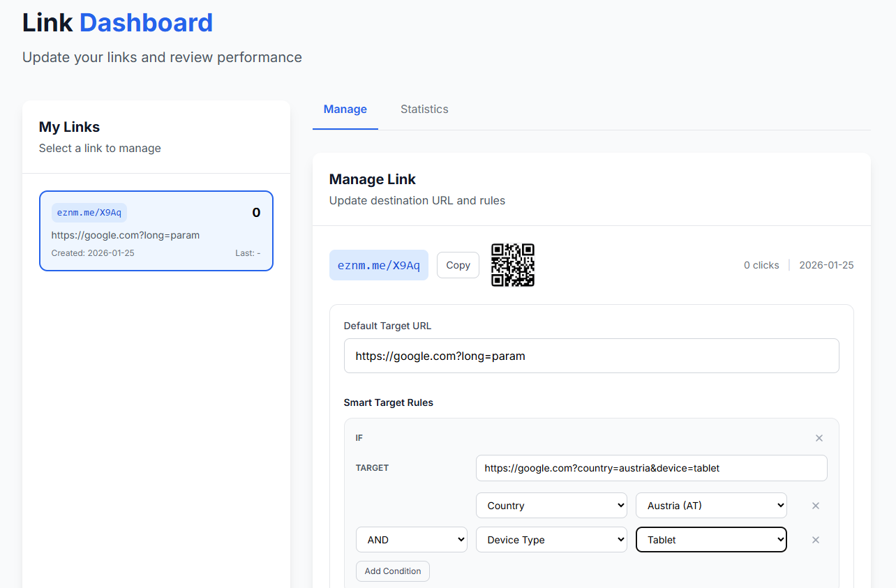This screenshot has height=588, width=896.
Task: Open the Device Type condition dropdown
Action: click(551, 540)
